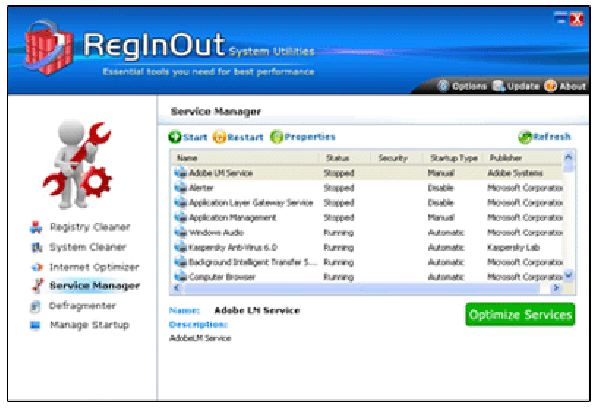Click the Windows Audio row icon
The image size is (600, 413).
pyautogui.click(x=180, y=232)
